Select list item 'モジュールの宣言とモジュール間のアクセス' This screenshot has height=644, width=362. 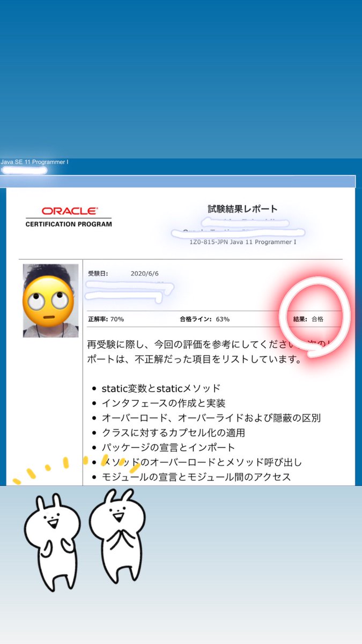(196, 477)
